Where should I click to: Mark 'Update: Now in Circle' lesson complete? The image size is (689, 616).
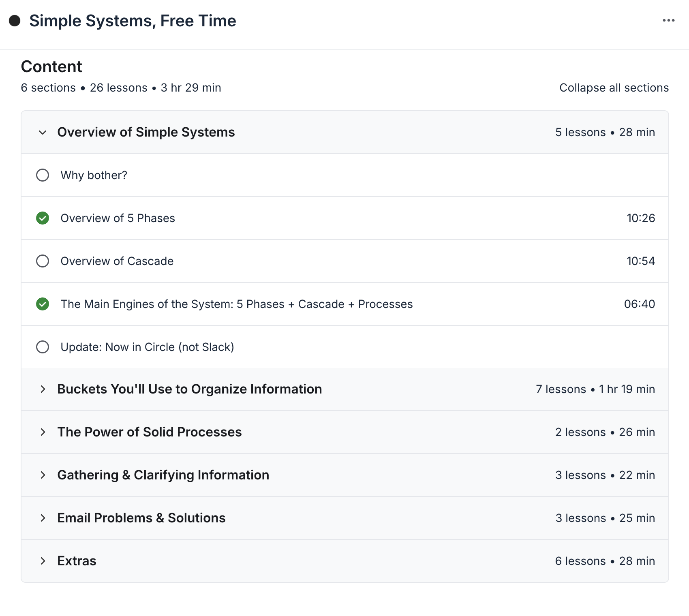pos(43,347)
